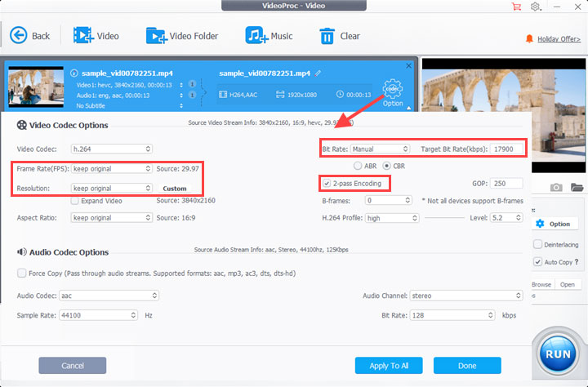Open the shopping cart icon
The height and width of the screenshot is (387, 588).
516,7
